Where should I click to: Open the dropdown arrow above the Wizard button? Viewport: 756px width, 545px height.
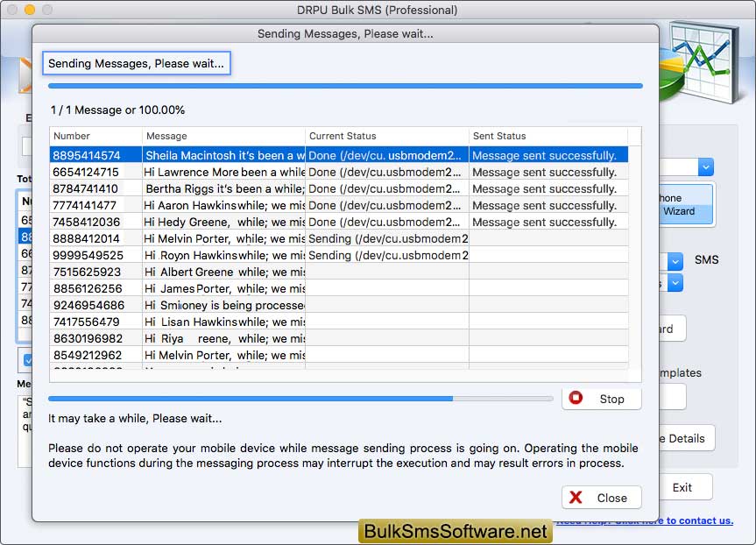coord(705,167)
